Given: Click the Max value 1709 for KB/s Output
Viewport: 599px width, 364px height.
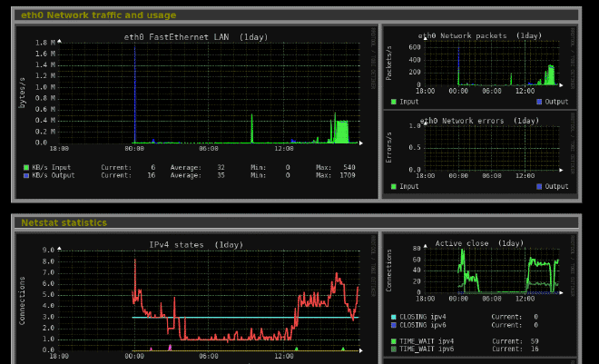Looking at the screenshot, I should coord(348,175).
